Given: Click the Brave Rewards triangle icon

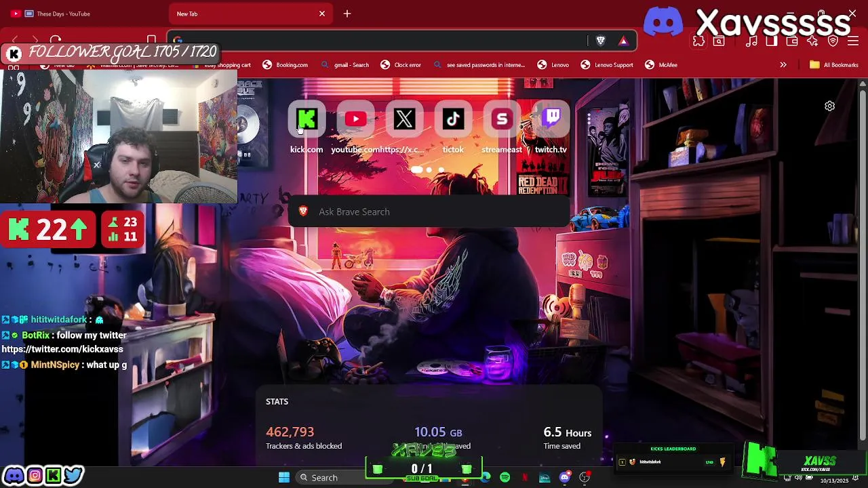Looking at the screenshot, I should pyautogui.click(x=623, y=41).
